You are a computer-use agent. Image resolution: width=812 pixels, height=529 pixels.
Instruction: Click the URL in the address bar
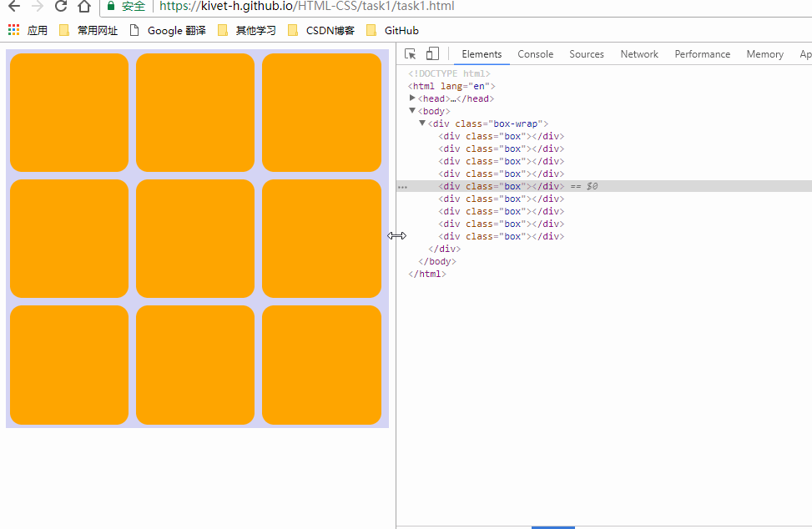click(x=307, y=7)
